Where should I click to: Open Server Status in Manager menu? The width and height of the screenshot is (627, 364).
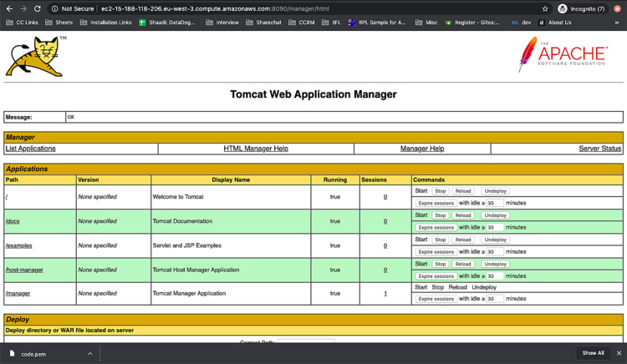[599, 149]
